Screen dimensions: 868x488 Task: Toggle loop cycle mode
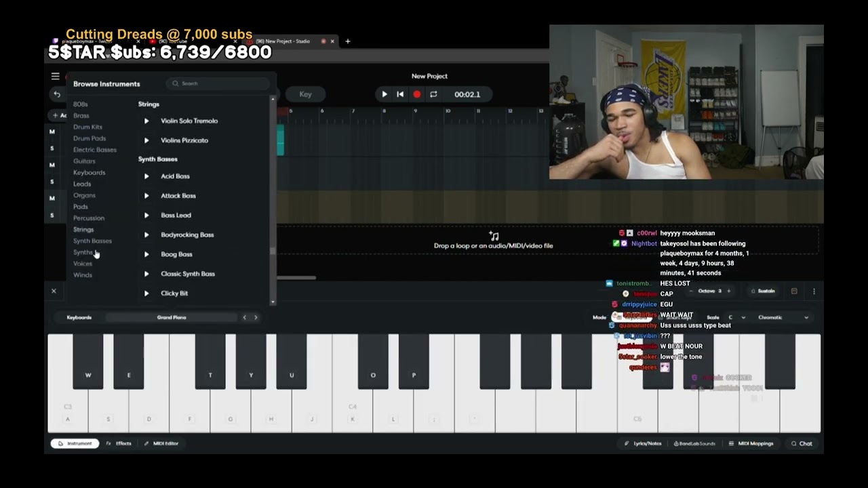433,94
